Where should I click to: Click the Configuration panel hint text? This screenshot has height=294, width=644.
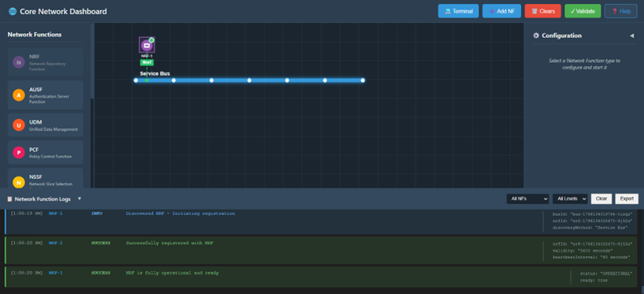[584, 64]
